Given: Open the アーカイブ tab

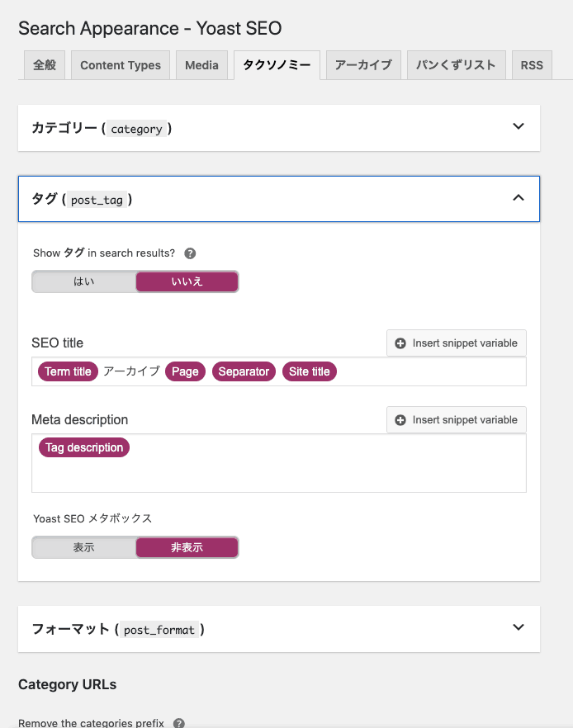Looking at the screenshot, I should (x=363, y=65).
